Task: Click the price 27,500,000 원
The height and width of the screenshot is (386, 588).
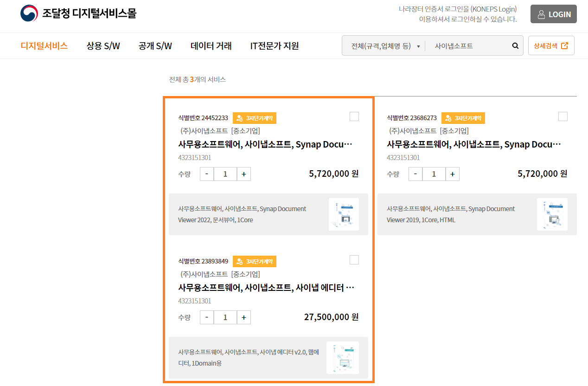Action: pyautogui.click(x=331, y=317)
